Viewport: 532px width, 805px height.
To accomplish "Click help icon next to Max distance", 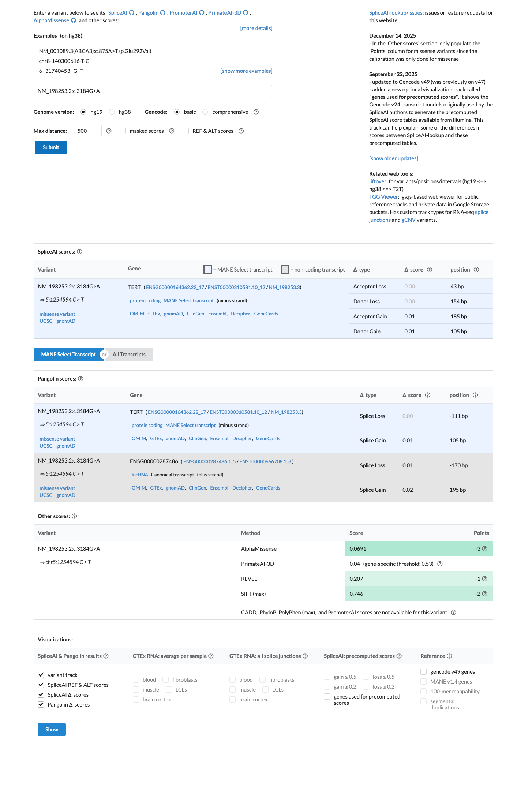I will click(x=109, y=131).
